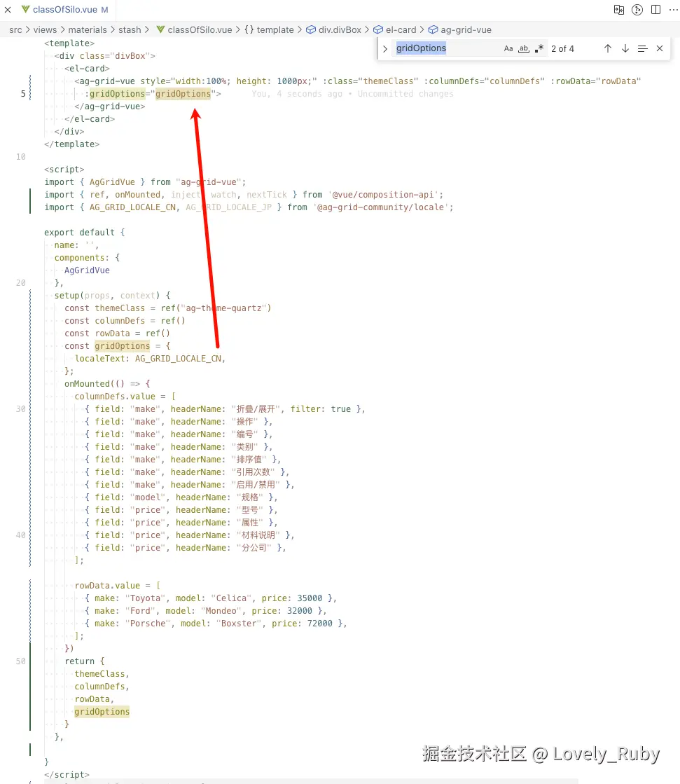Open the materials breadcrumb
This screenshot has width=680, height=784.
click(x=88, y=30)
